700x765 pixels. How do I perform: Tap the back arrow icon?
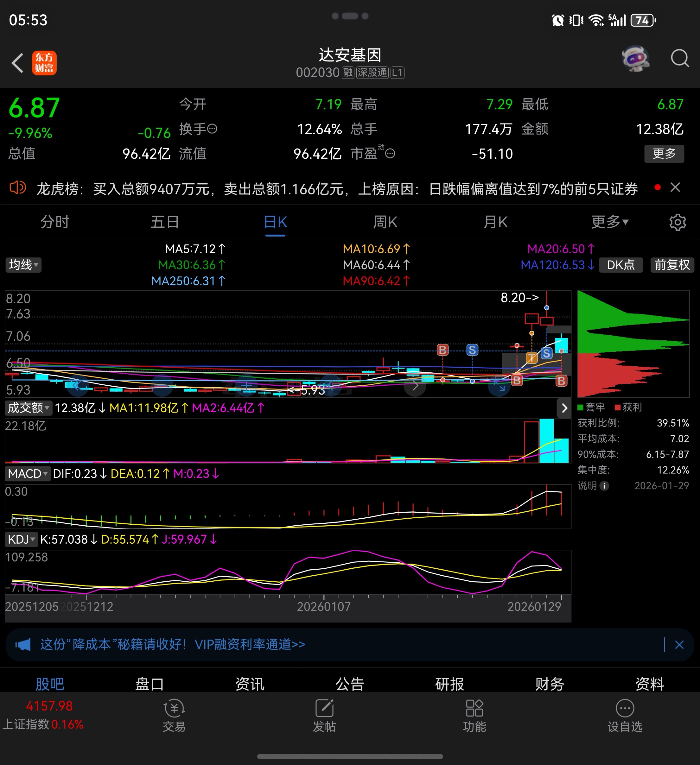click(x=17, y=63)
